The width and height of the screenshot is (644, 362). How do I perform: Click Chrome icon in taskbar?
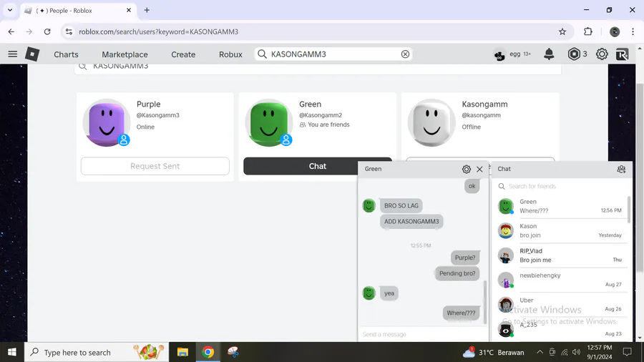click(208, 352)
